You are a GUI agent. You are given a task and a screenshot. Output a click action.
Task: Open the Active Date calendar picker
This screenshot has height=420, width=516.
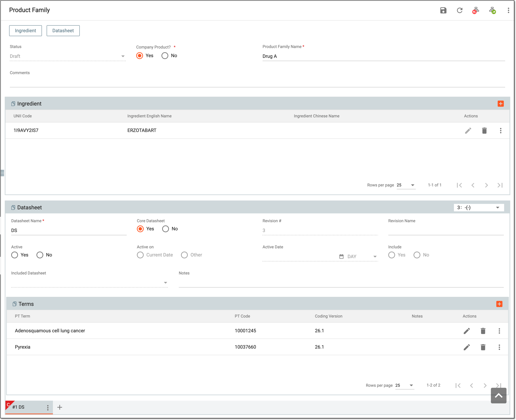click(x=341, y=257)
